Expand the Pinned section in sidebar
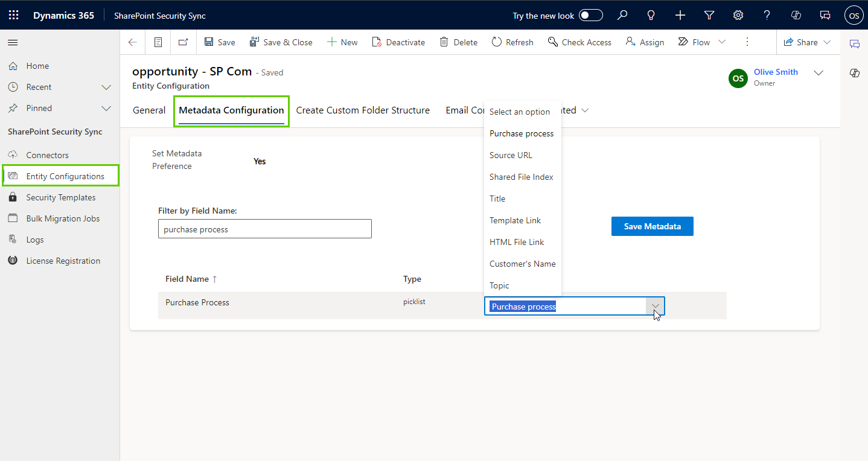The image size is (868, 461). [106, 108]
